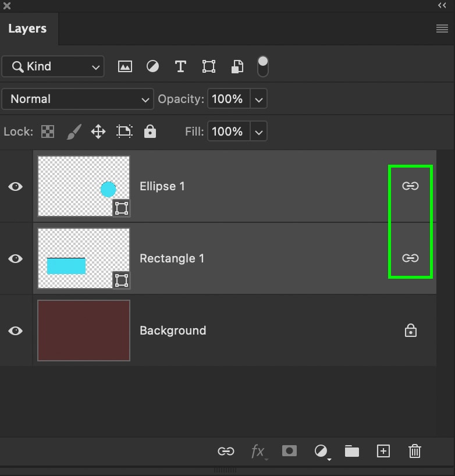Open the Opacity slider dropdown arrow
Screen dimensions: 455x476
coord(258,99)
